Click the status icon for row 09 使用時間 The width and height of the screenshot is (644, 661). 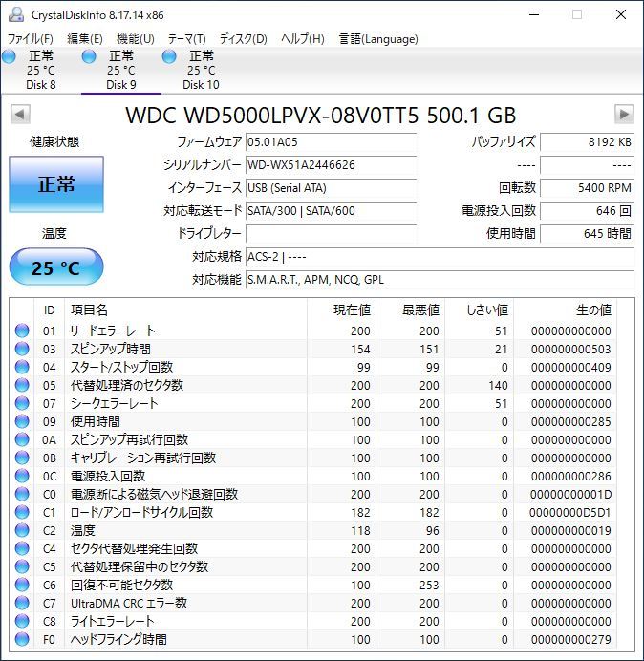22,421
